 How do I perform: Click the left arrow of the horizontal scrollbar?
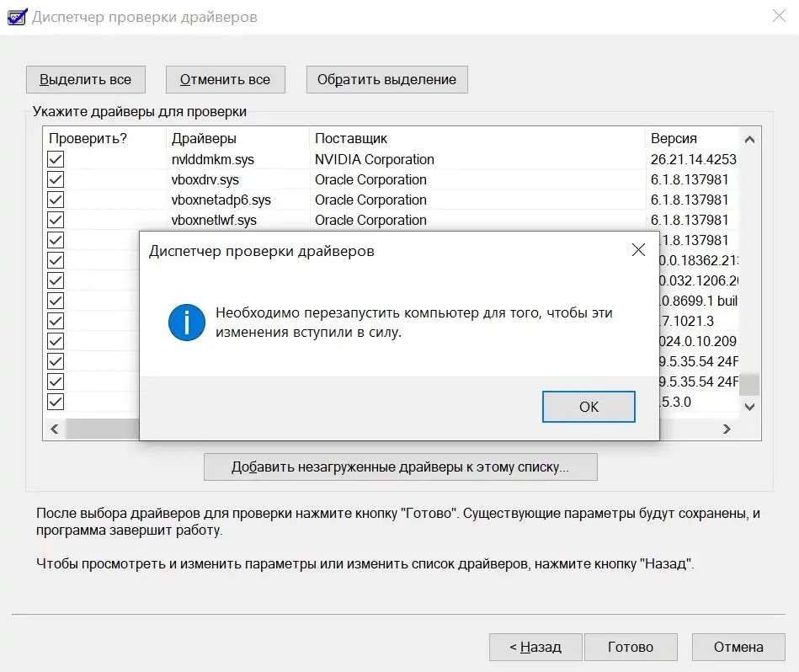55,429
